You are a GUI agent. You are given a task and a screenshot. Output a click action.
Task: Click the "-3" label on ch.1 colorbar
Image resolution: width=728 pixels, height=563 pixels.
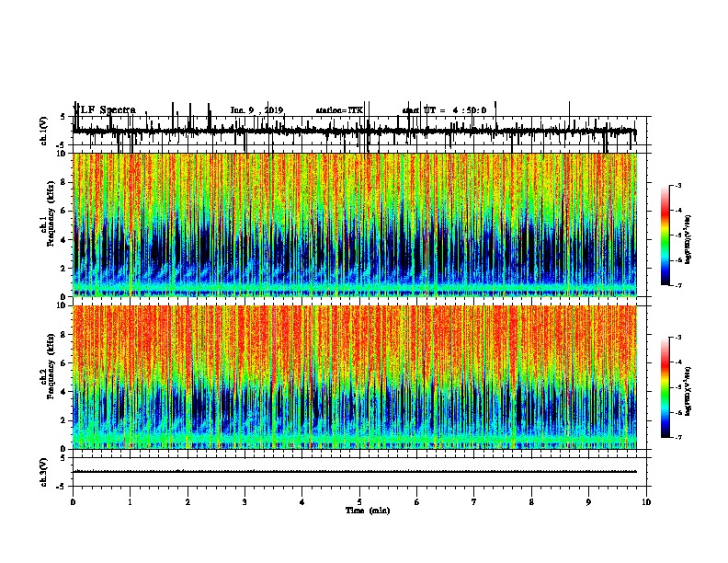click(677, 186)
